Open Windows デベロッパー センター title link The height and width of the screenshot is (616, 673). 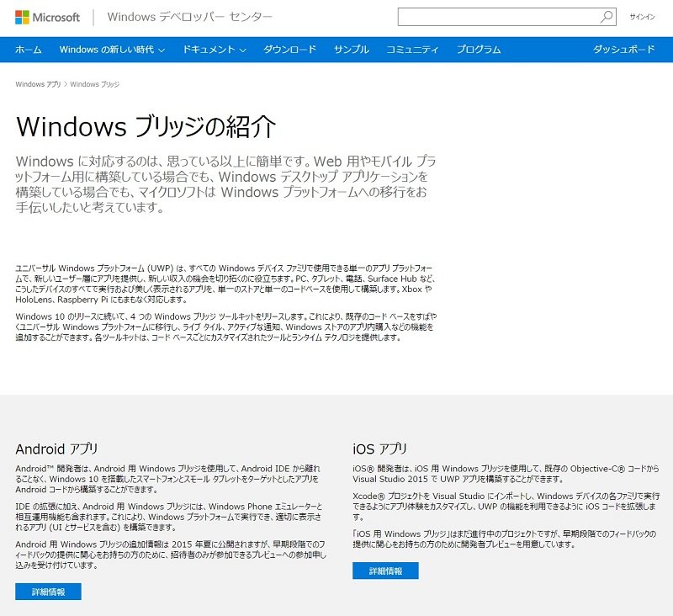(190, 17)
